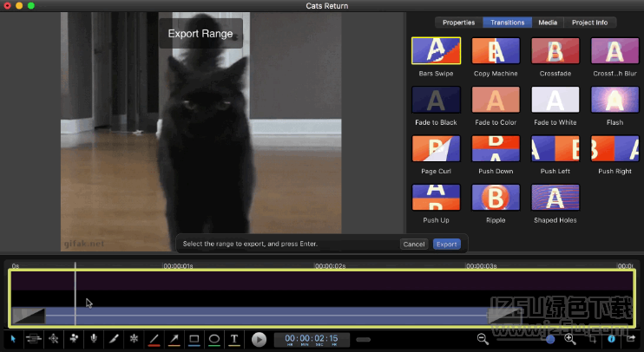Select the pen drawing tool
The image size is (644, 352).
114,339
